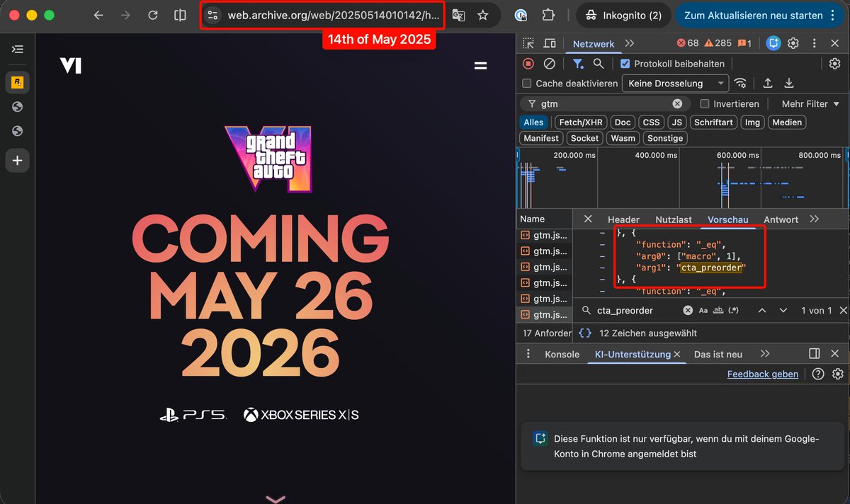Reload the archived page
This screenshot has width=850, height=504.
pyautogui.click(x=153, y=15)
